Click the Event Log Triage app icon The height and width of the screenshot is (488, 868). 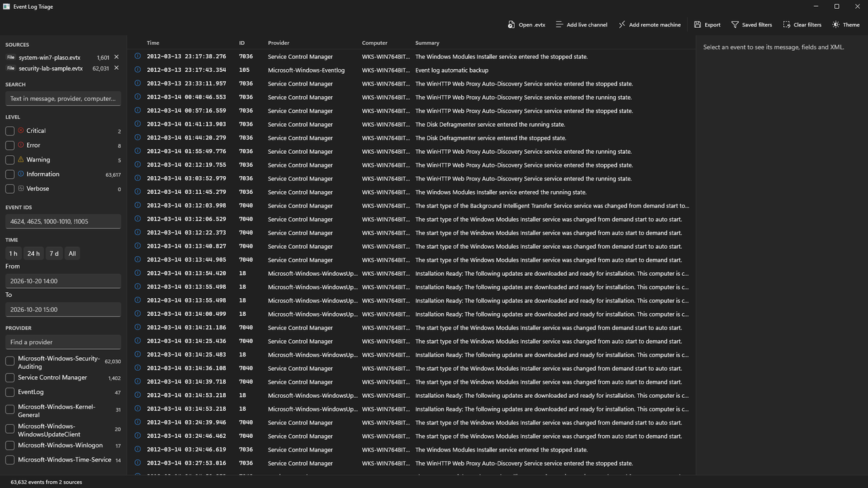[x=7, y=6]
